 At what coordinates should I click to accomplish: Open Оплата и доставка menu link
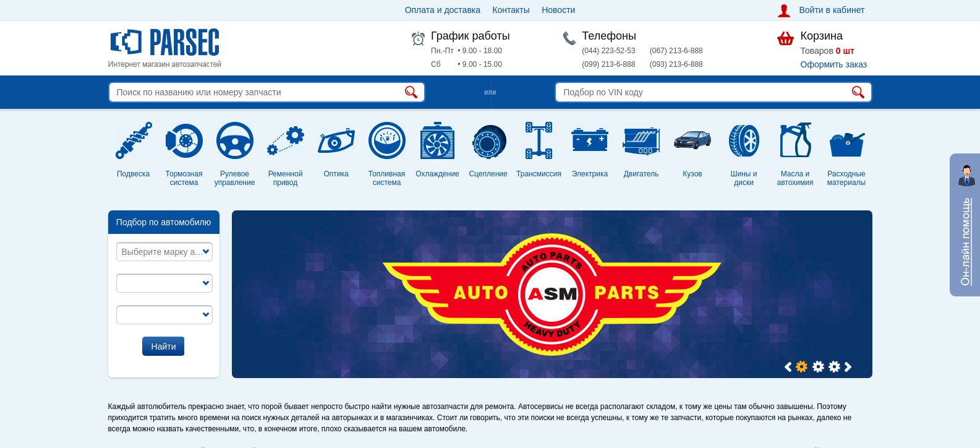point(443,10)
